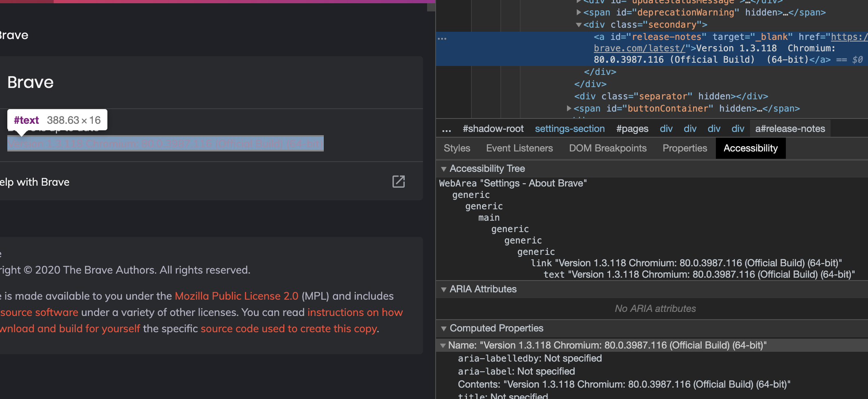Open the DOM Breakpoints tab
This screenshot has height=399, width=868.
(x=608, y=148)
